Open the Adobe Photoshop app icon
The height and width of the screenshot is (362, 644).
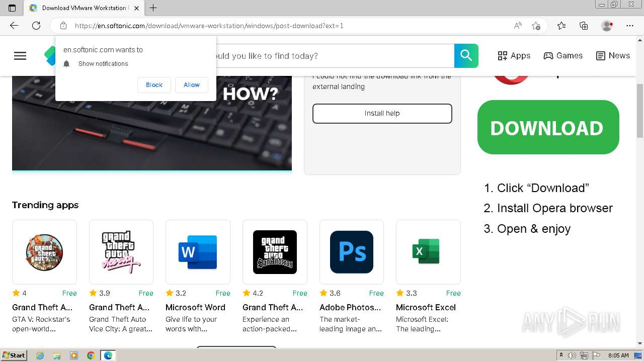pos(352,252)
